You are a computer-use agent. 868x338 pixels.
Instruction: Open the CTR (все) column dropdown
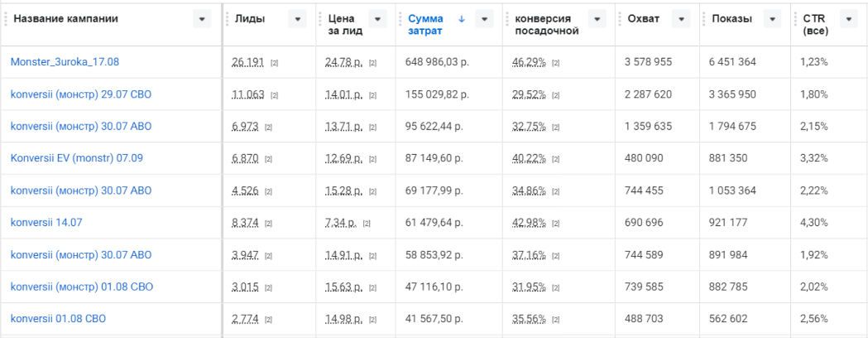pos(848,19)
